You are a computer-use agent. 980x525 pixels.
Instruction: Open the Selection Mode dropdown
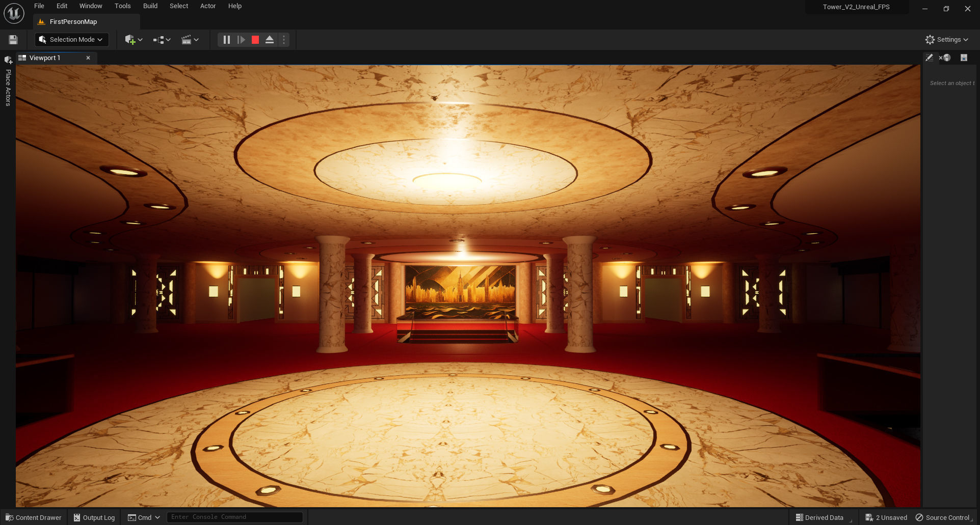click(x=71, y=40)
